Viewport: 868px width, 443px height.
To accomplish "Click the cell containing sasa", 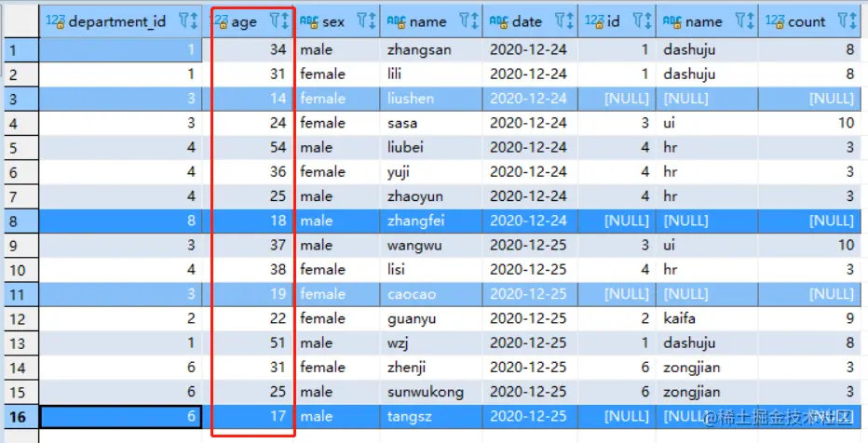I will click(431, 124).
